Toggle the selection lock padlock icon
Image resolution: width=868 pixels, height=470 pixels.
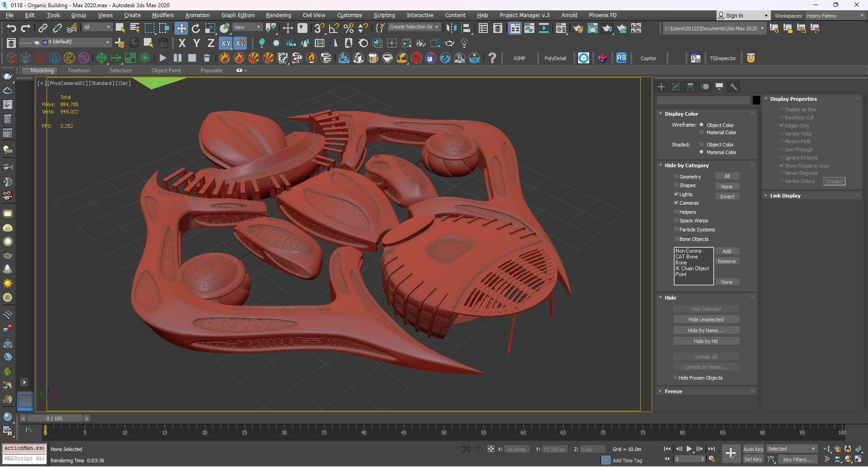(x=478, y=449)
